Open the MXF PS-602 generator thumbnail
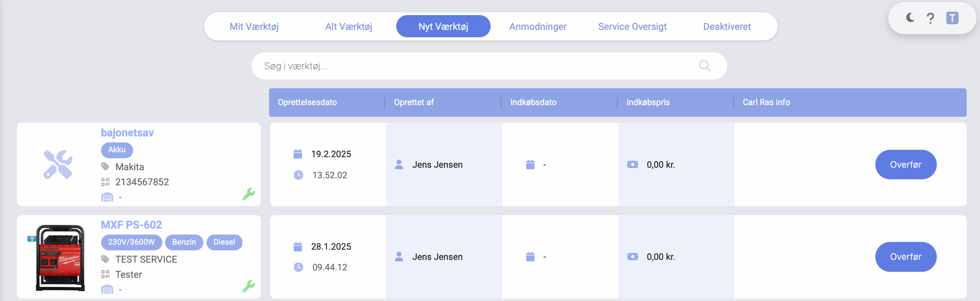 (60, 257)
